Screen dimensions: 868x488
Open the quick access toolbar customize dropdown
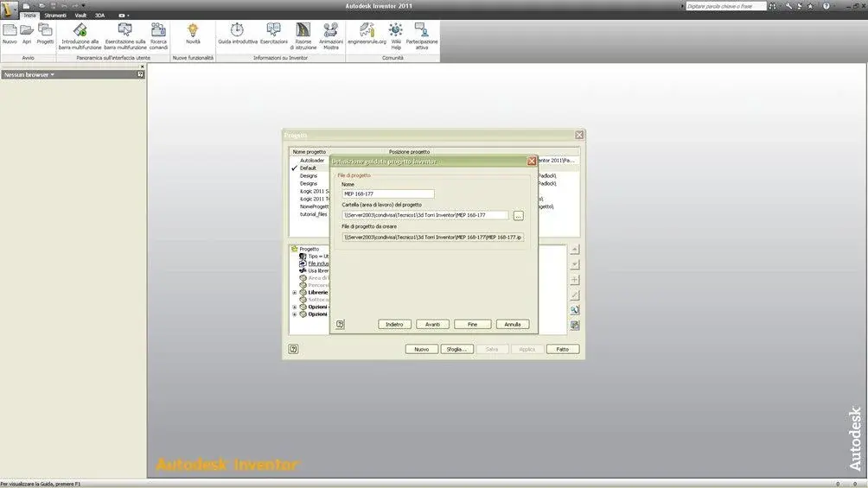(84, 5)
